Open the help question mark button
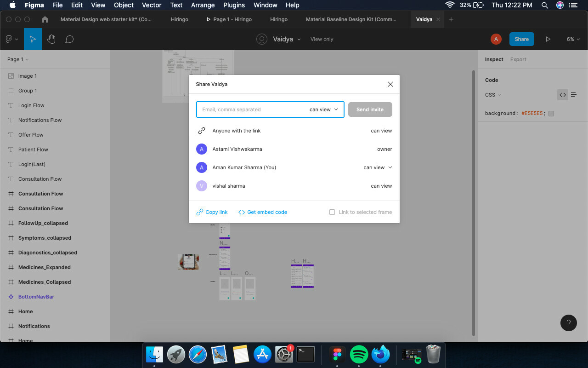The image size is (588, 368). click(569, 323)
